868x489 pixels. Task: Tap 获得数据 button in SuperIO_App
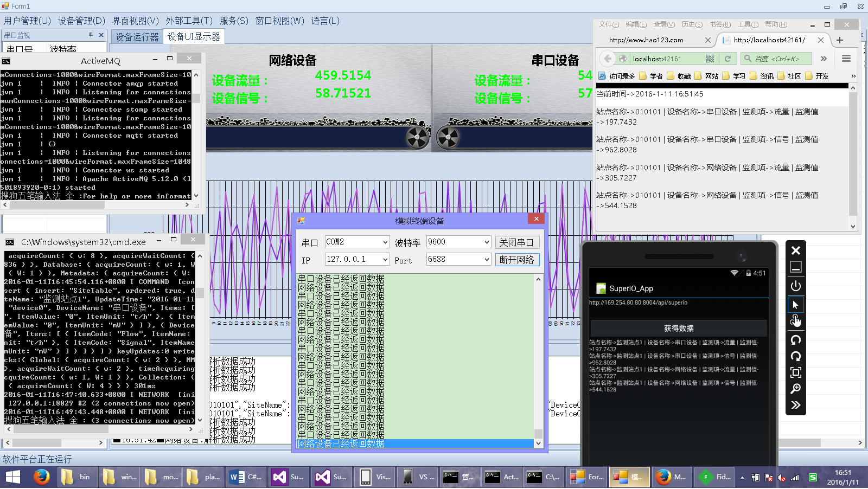[x=678, y=328]
